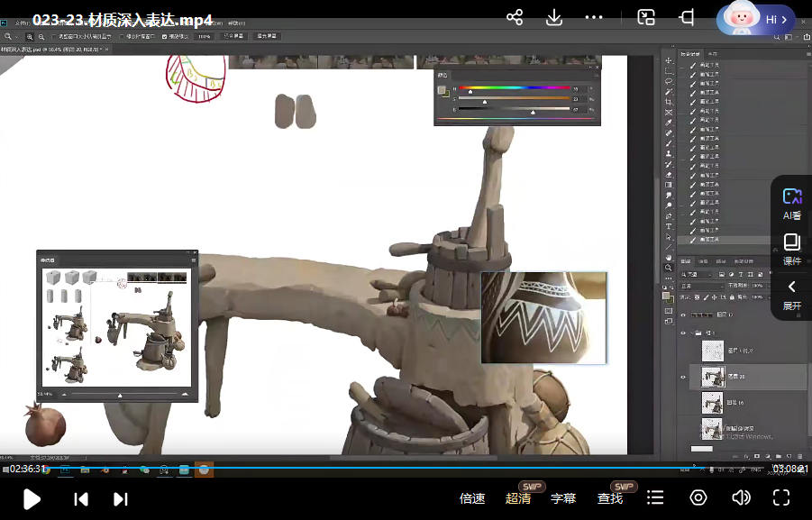Viewport: 812px width, 520px height.
Task: Open the 课件 courseware button
Action: click(791, 250)
